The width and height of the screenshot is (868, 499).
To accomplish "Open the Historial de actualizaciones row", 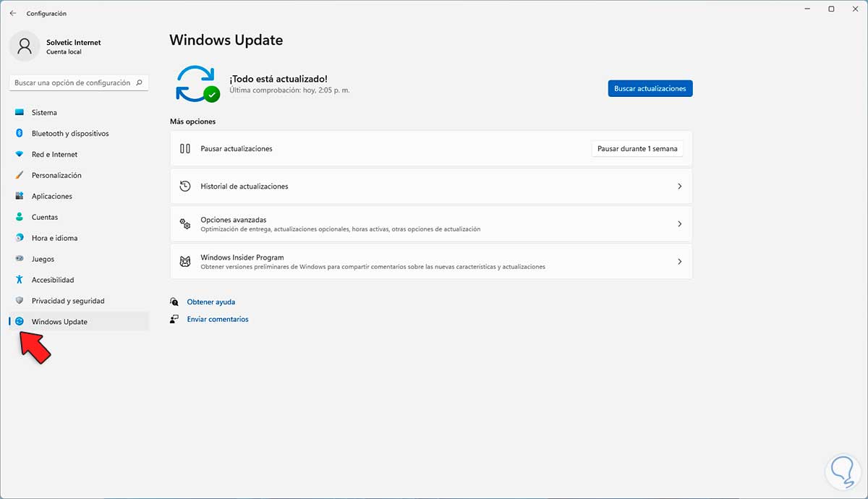I will point(431,187).
